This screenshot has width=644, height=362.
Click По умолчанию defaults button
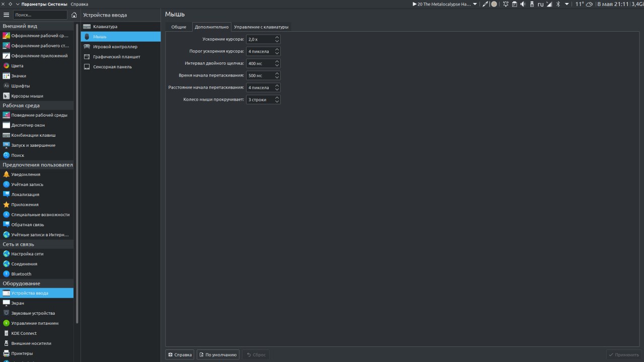(218, 354)
